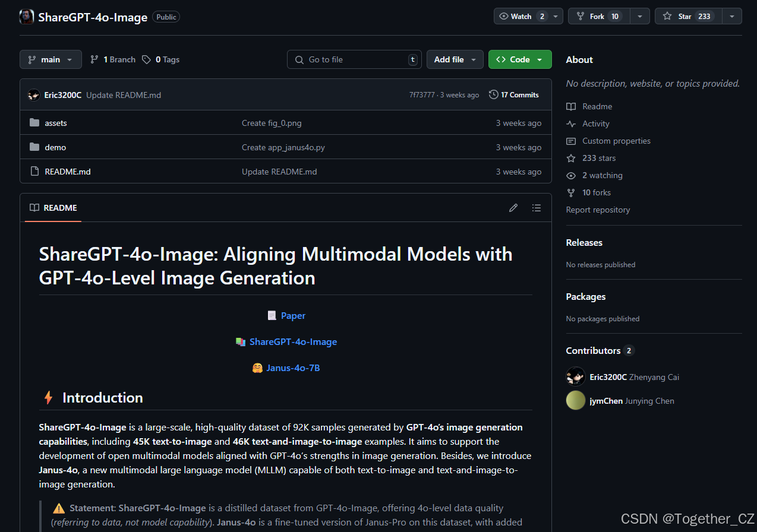Image resolution: width=757 pixels, height=532 pixels.
Task: Click the demo folder icon
Action: [34, 147]
